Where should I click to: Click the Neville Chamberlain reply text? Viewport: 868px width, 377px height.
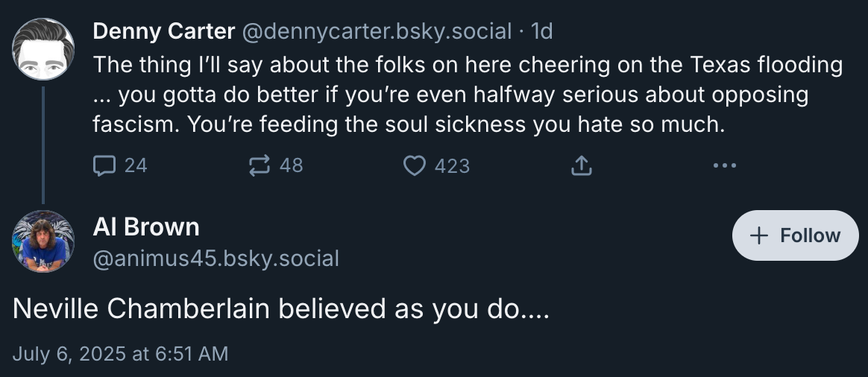281,308
